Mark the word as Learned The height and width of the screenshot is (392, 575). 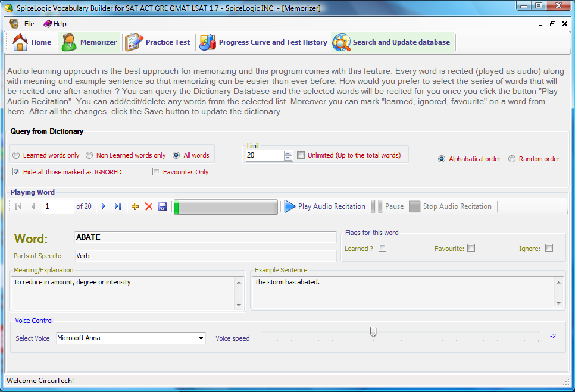[383, 248]
